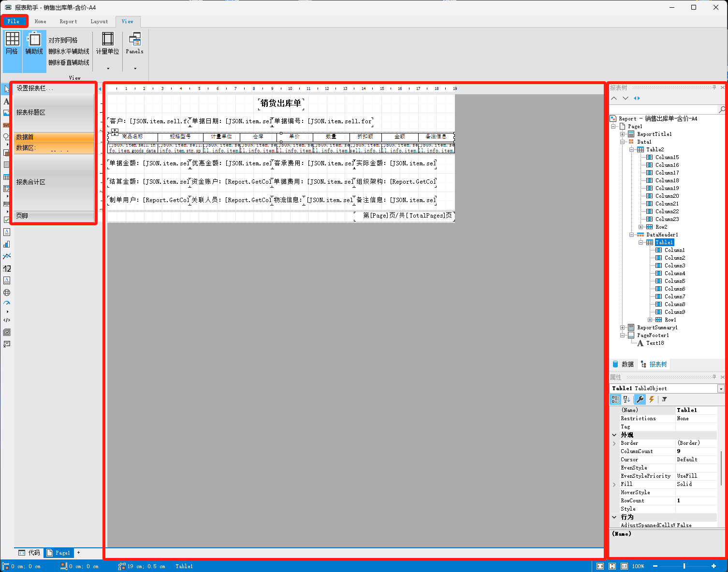Select the pointer tool in the object toolbar

tap(6, 89)
